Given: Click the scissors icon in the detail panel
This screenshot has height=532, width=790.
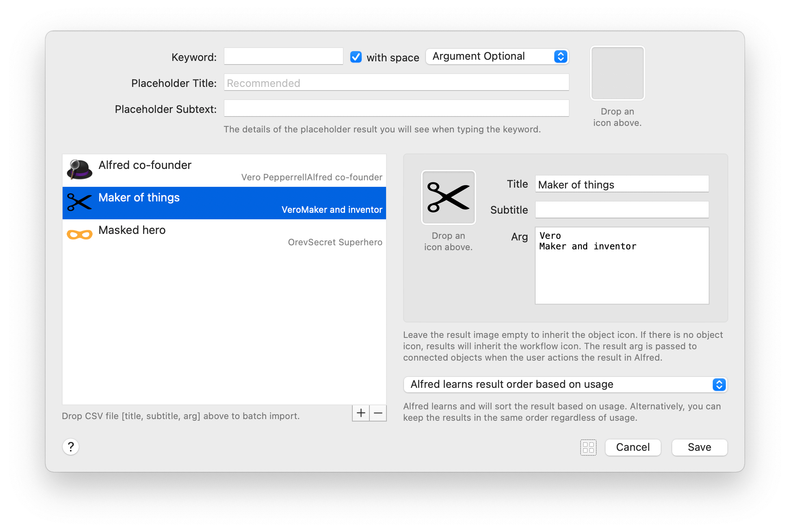Looking at the screenshot, I should coord(448,197).
